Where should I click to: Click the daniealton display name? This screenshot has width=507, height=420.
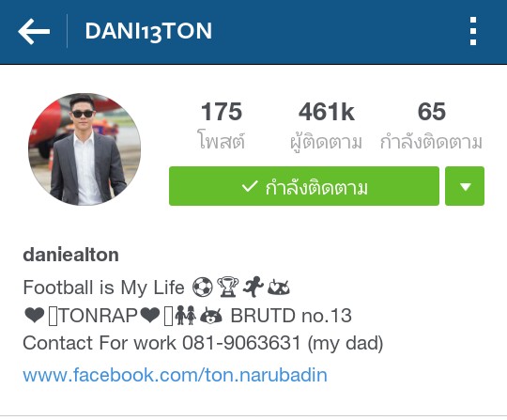70,255
